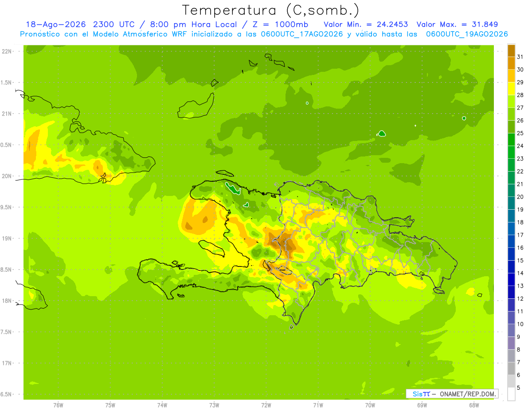
Task: Click the 'Valor Max. = 31.849' text
Action: [x=457, y=24]
